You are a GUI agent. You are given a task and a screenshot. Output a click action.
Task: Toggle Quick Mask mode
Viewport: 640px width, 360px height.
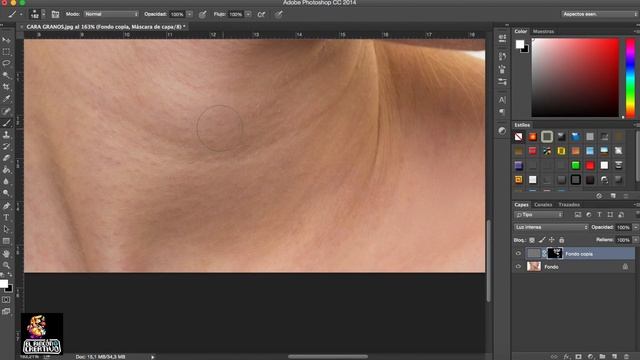click(x=6, y=300)
